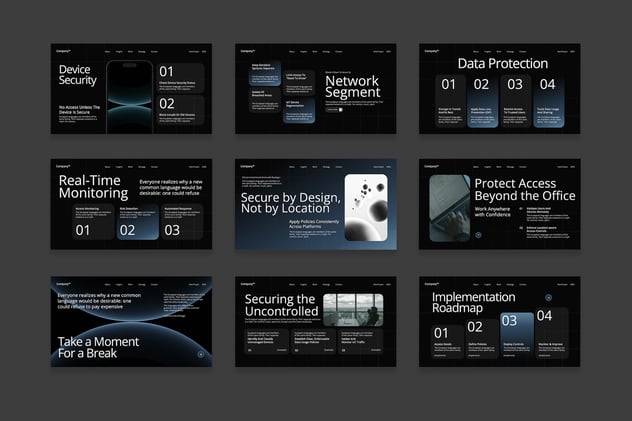Open the 02 card on Device Security slide

point(182,110)
